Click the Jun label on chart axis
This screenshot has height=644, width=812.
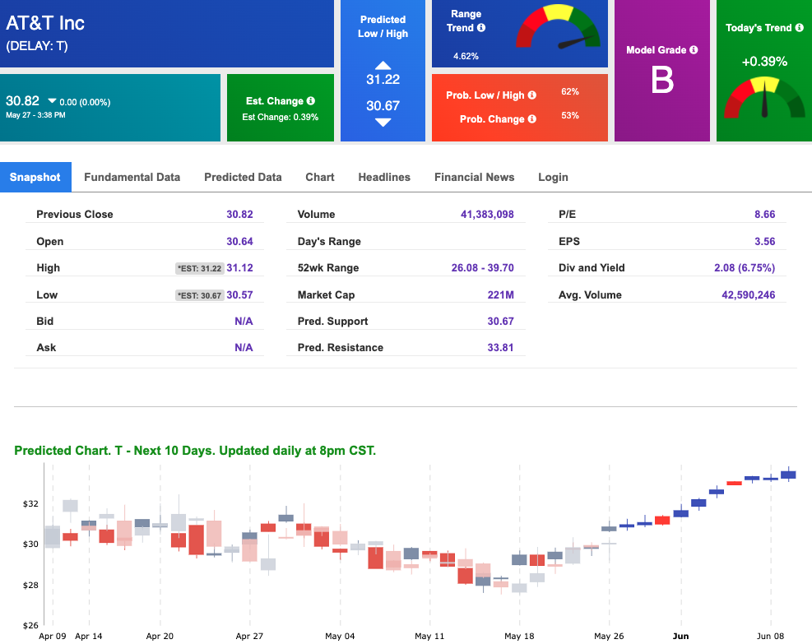tap(680, 636)
